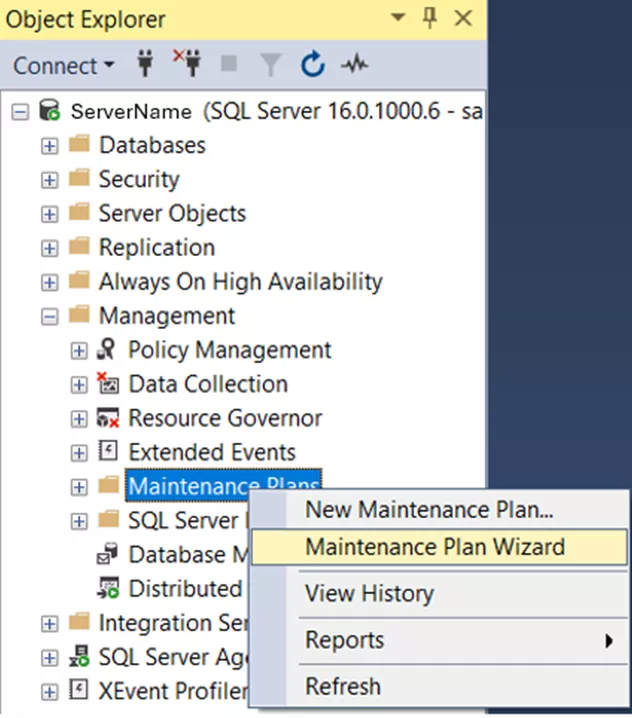Toggle auto-hide pin on Object Explorer
Screen dimensions: 632x718
[430, 18]
